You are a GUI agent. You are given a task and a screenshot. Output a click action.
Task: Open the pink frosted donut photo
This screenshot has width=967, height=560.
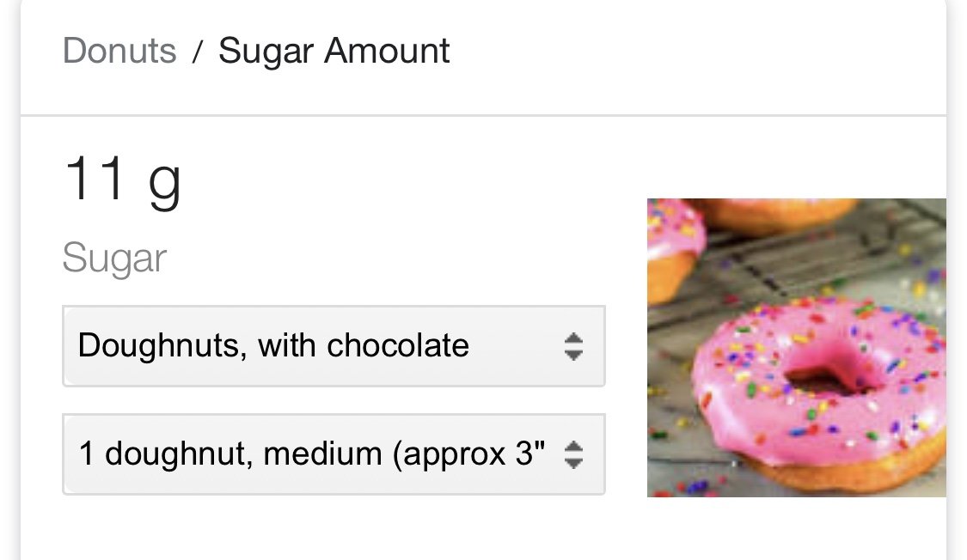point(796,348)
